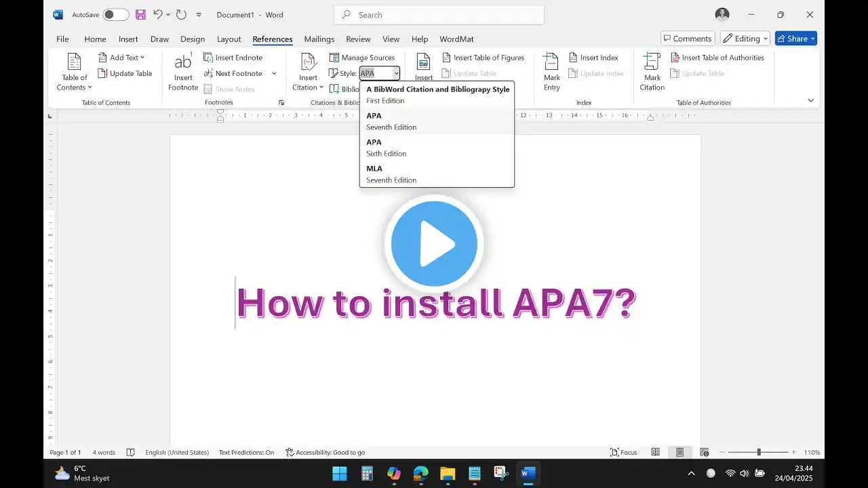868x488 pixels.
Task: Switch to the Home tab
Action: click(95, 39)
